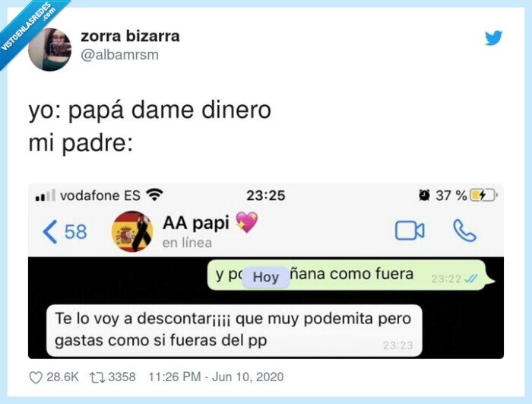Go back using the 58 chevron
This screenshot has height=404, width=532.
tap(65, 232)
